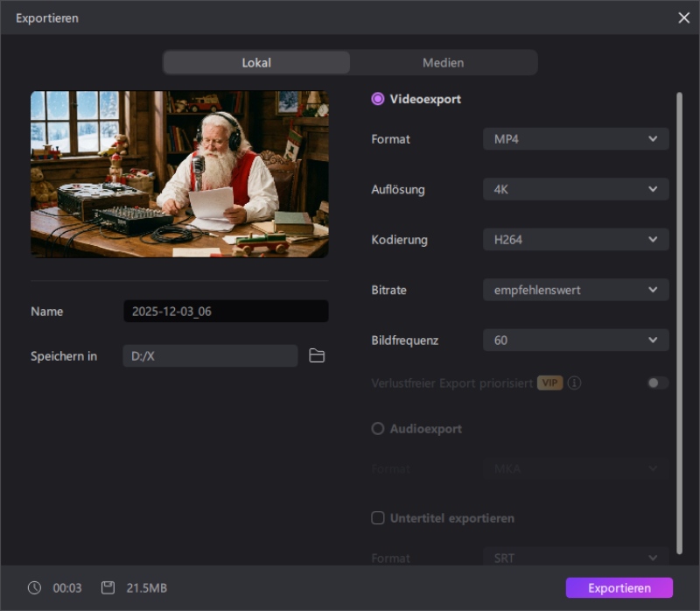Open the Kodierung dropdown showing H264
Screen dimensions: 700x611
click(576, 240)
